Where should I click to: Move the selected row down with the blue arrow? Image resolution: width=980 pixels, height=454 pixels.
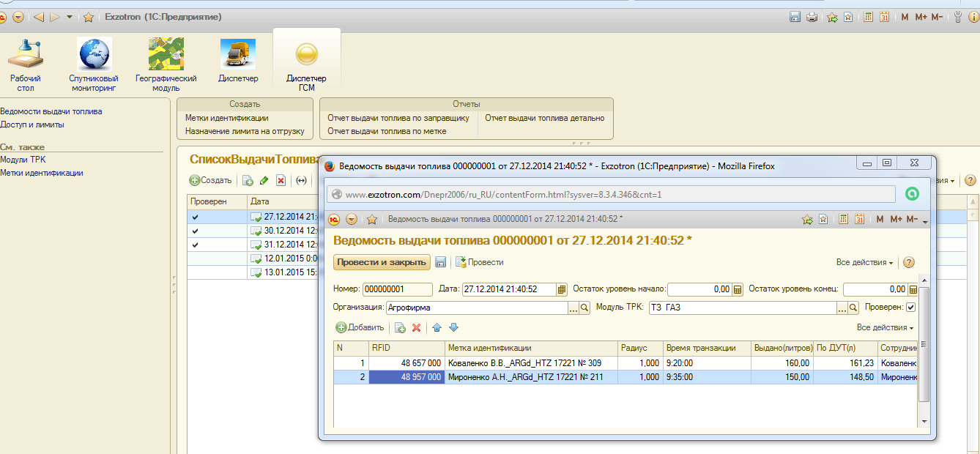pyautogui.click(x=453, y=327)
